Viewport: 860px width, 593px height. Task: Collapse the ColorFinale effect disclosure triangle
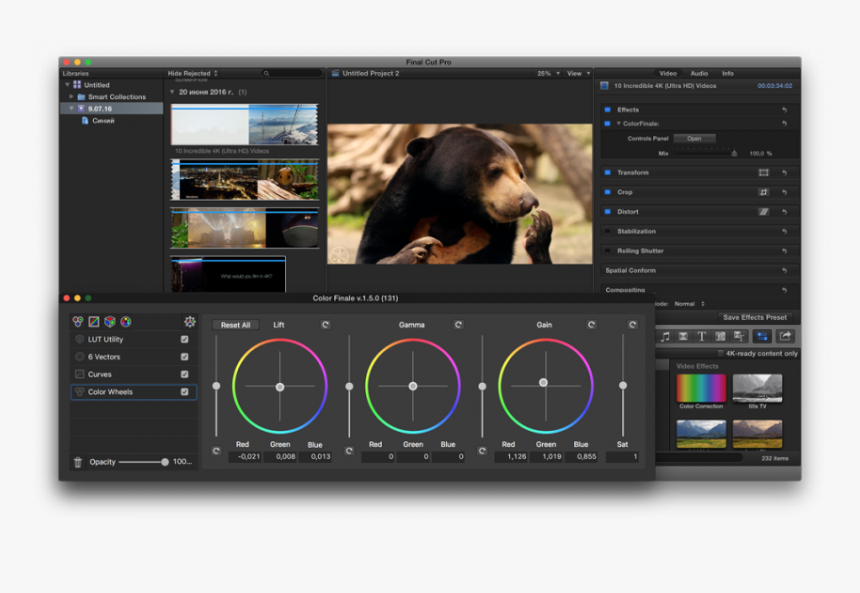coord(619,124)
